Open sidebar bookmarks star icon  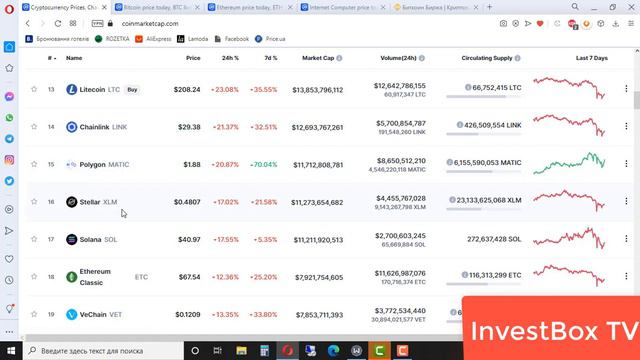(9, 68)
